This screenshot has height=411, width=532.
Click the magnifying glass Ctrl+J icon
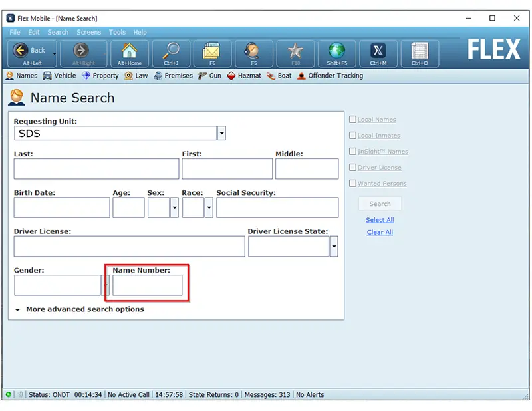(x=171, y=53)
